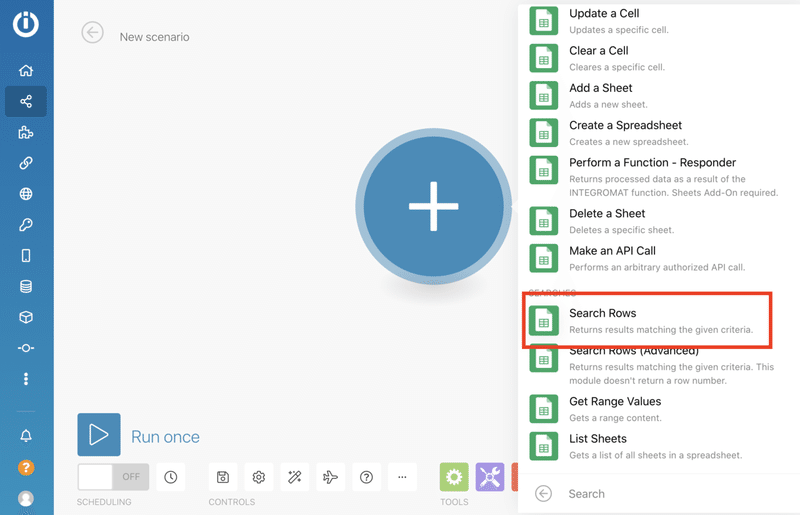The width and height of the screenshot is (800, 515).
Task: Open notifications bell icon
Action: pos(26,435)
